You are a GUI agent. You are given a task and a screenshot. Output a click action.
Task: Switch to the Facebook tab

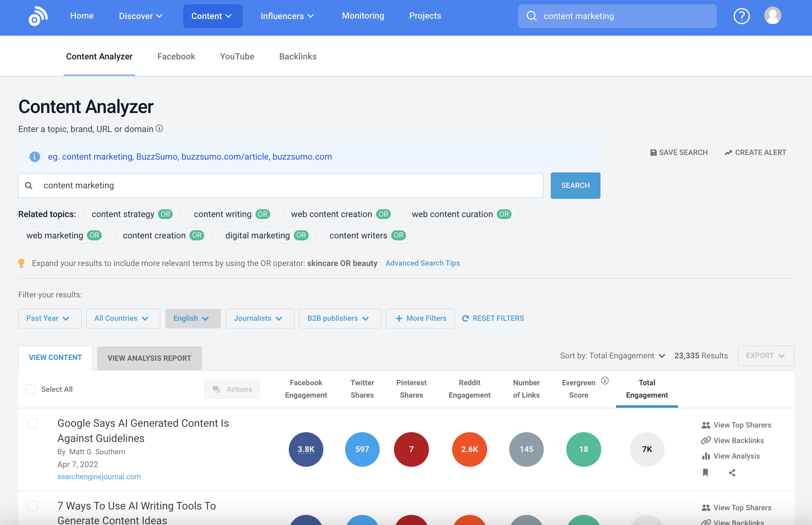(176, 56)
